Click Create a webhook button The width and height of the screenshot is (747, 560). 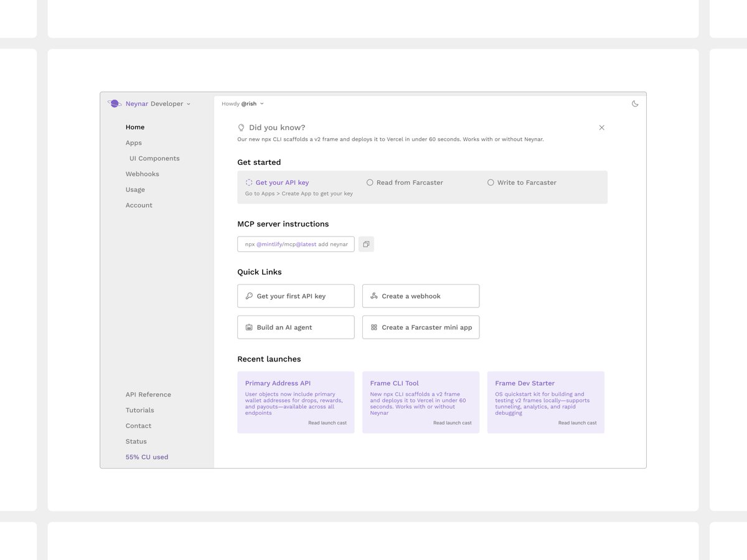pos(421,296)
